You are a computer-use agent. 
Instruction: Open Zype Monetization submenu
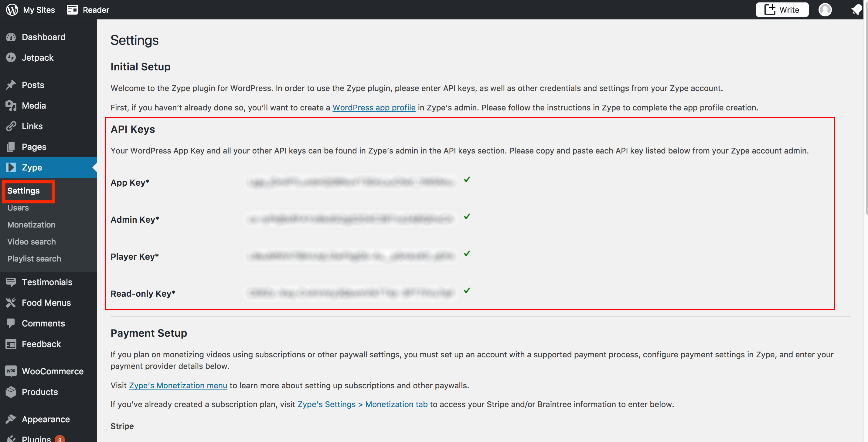tap(31, 224)
